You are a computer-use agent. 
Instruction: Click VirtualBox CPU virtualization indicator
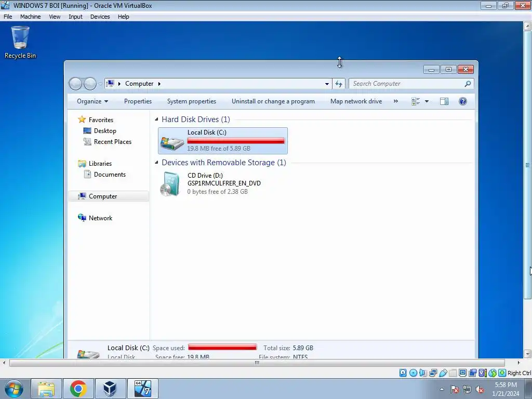pyautogui.click(x=482, y=373)
